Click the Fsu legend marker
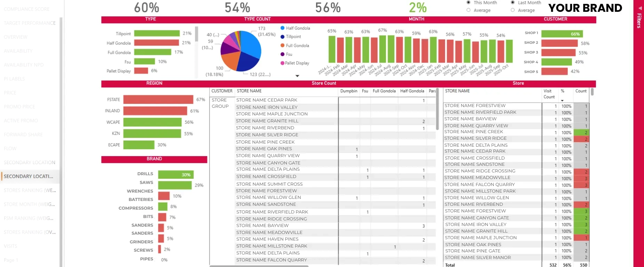The image size is (644, 267). [x=283, y=54]
